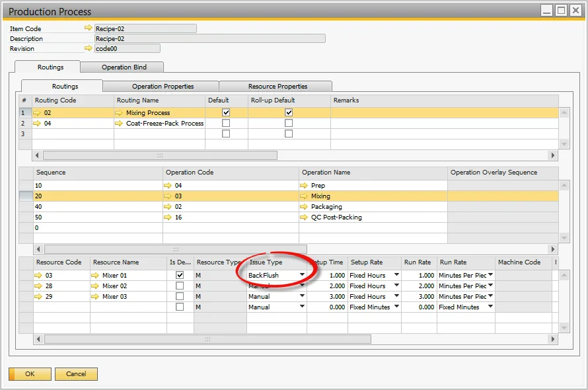Open link arrow beside Packaging operation
The width and height of the screenshot is (588, 390).
[304, 206]
